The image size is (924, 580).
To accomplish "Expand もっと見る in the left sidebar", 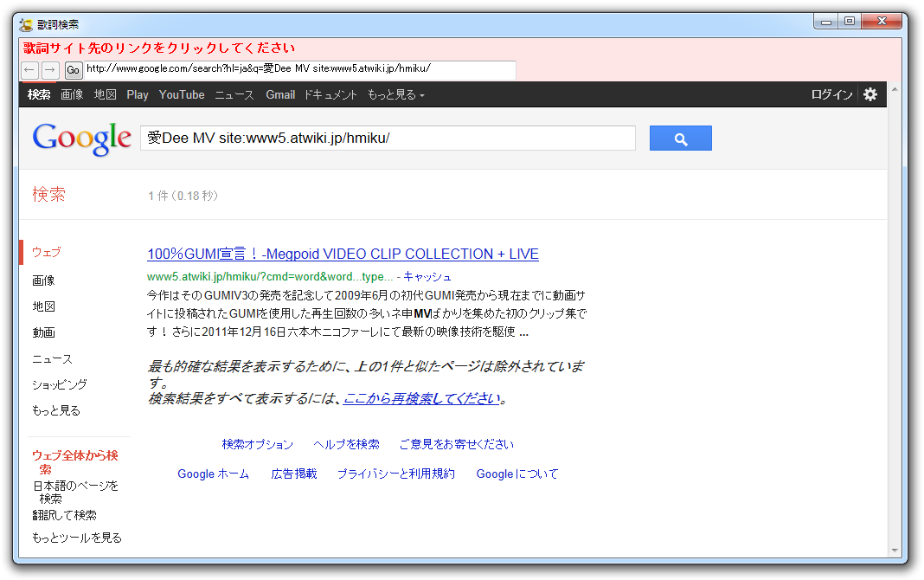I will coord(56,411).
